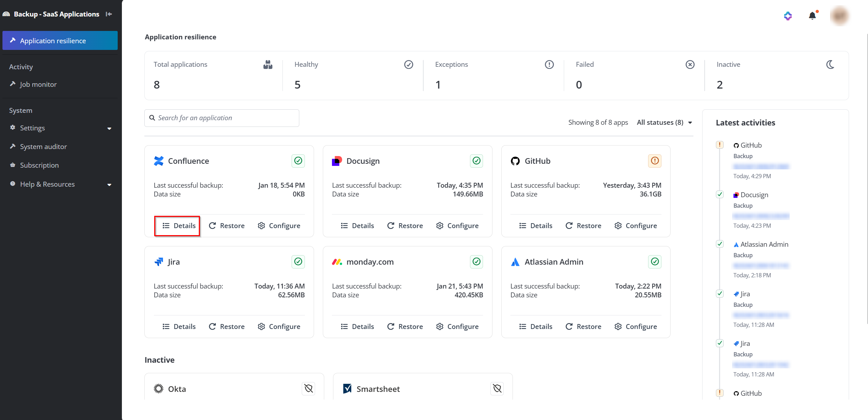Click the '36.1GB' data size value
The width and height of the screenshot is (868, 420).
tap(651, 194)
